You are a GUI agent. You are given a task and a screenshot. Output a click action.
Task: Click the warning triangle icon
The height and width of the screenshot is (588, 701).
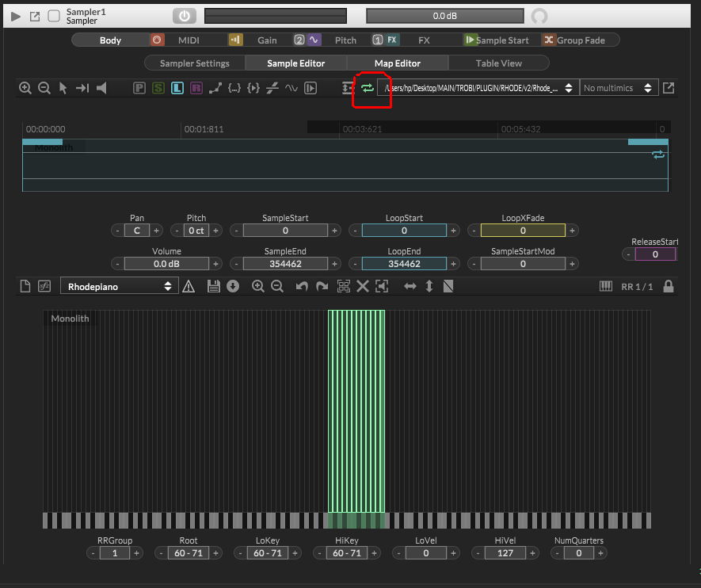189,286
